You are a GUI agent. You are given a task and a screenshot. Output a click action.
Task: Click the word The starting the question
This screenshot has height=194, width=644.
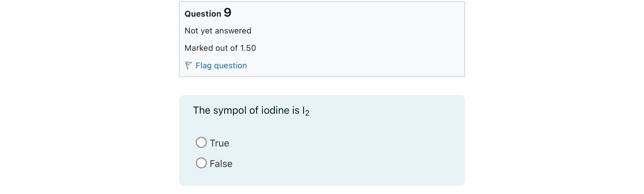[202, 110]
